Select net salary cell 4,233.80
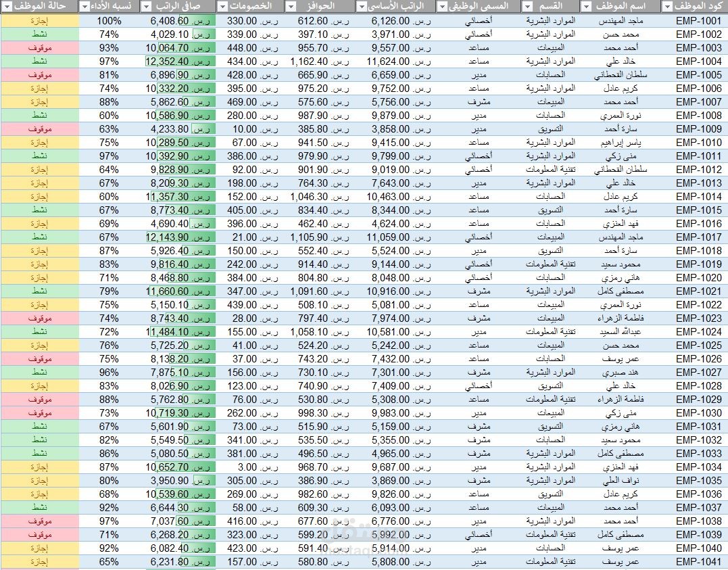 point(178,129)
